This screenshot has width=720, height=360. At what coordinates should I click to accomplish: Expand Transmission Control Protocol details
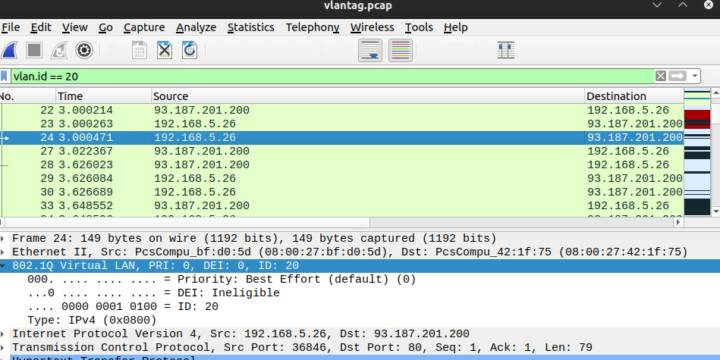click(x=3, y=348)
